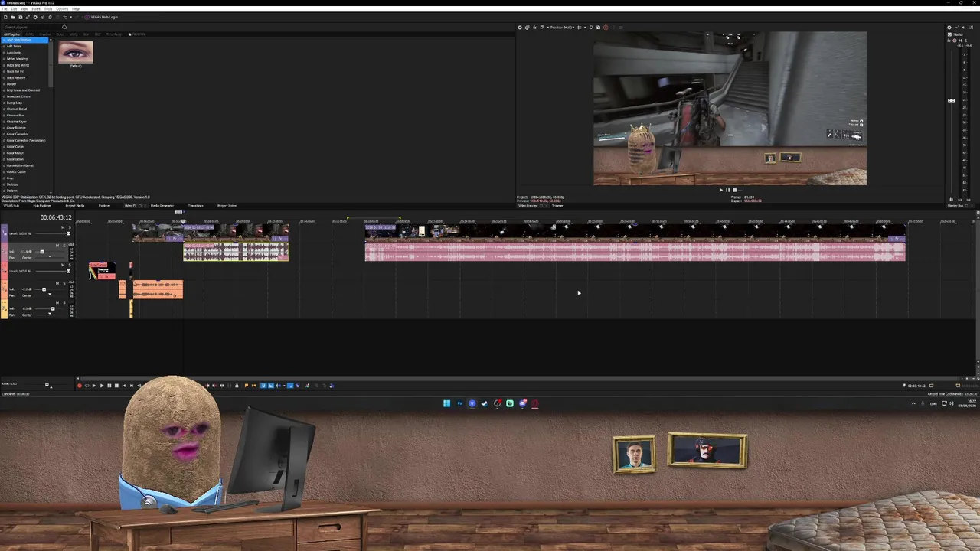Click the Master bus volume fader
The height and width of the screenshot is (551, 980).
point(951,100)
